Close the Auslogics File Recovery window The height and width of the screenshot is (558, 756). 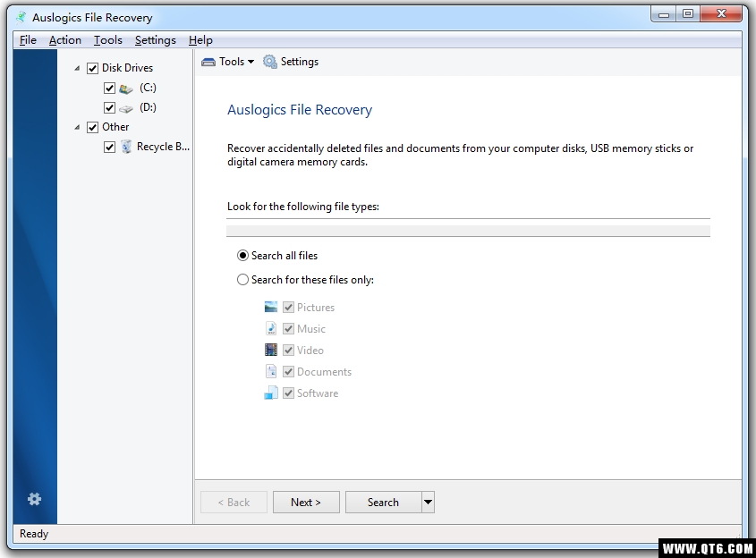[x=721, y=14]
